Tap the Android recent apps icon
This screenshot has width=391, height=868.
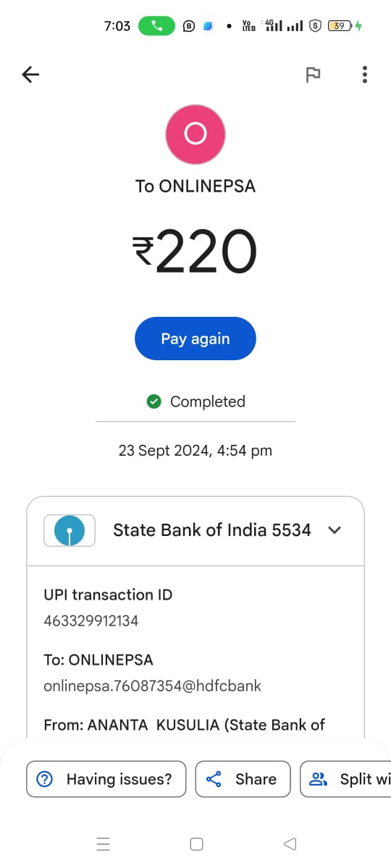tap(103, 843)
